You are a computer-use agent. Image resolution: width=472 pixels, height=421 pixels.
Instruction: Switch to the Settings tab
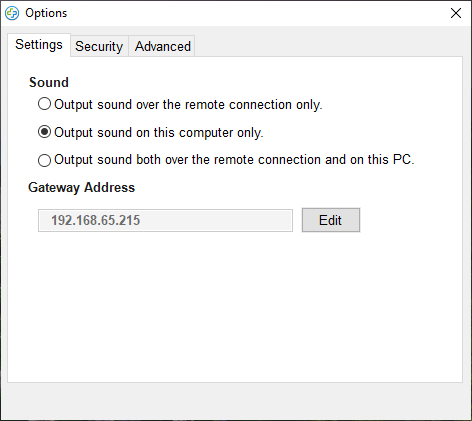tap(39, 45)
